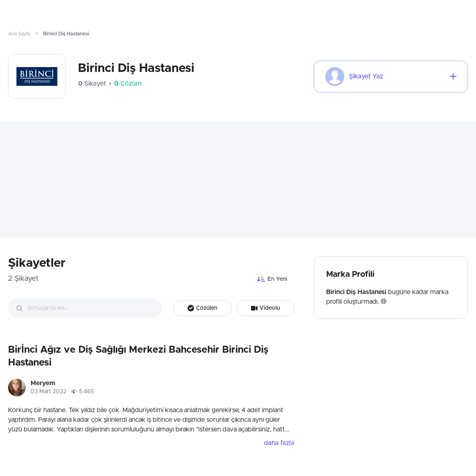Click the Şikayet Yaz link text
The height and width of the screenshot is (476, 476).
tap(366, 76)
